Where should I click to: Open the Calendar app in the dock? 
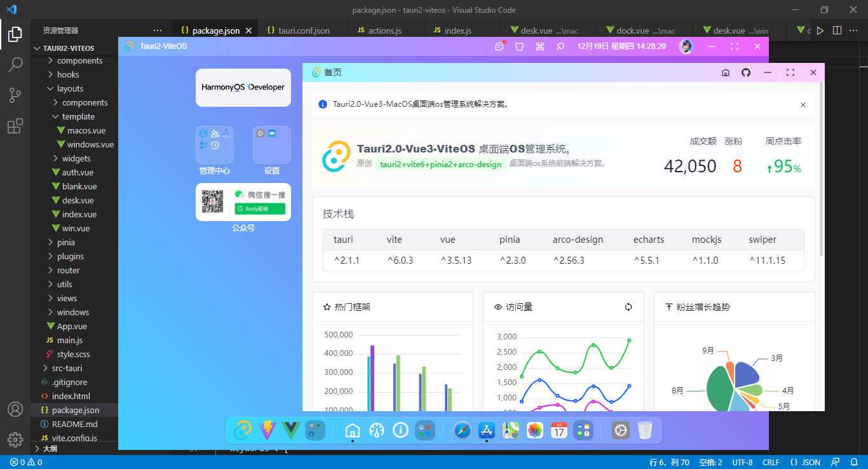tap(559, 430)
